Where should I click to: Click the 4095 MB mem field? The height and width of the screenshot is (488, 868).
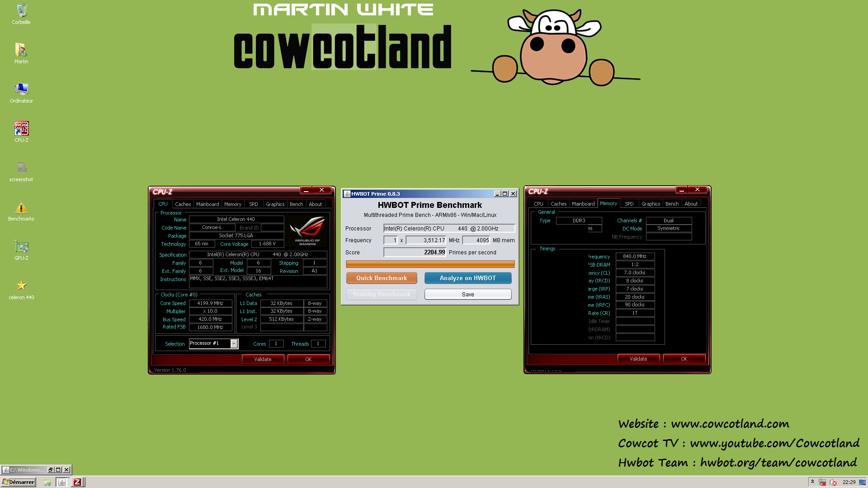point(476,240)
